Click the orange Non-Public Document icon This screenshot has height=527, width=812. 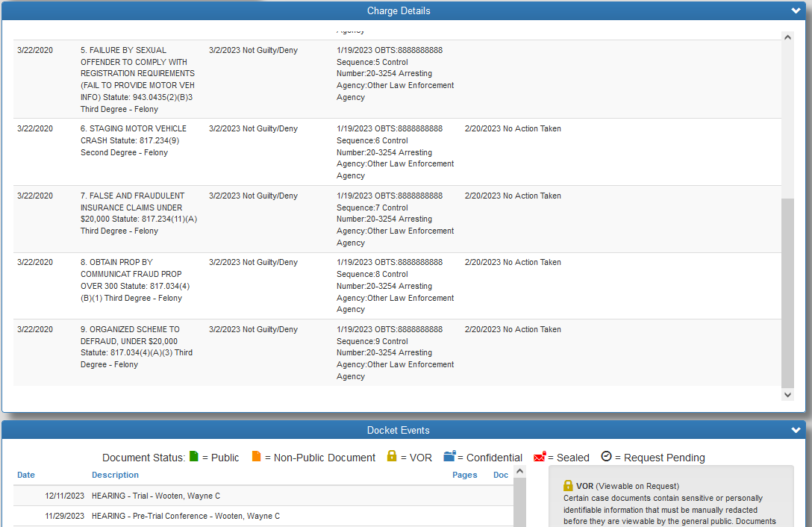click(x=256, y=456)
